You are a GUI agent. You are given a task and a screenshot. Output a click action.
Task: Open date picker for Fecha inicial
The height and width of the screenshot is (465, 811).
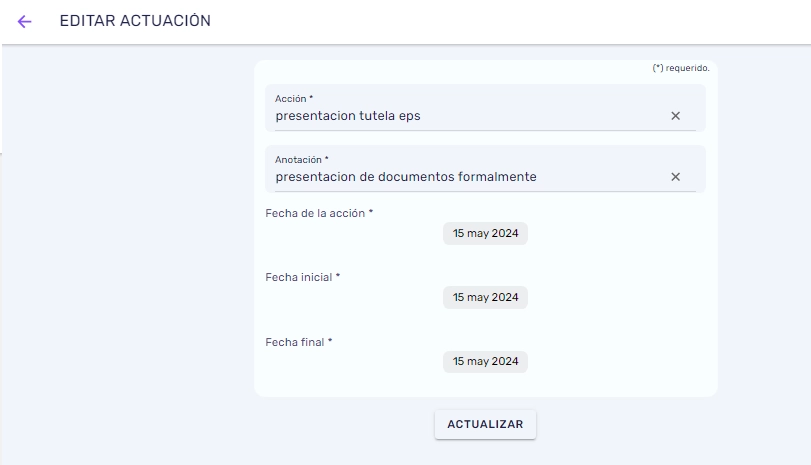(485, 297)
